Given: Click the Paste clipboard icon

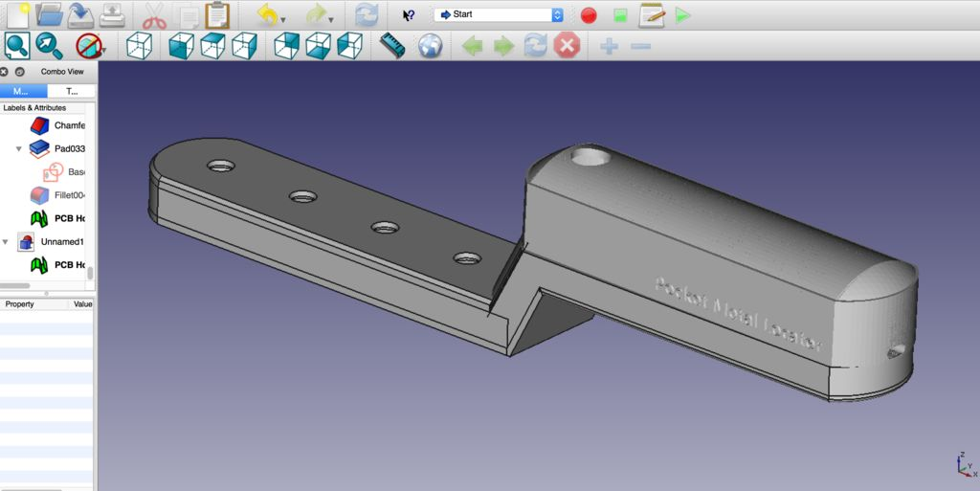Looking at the screenshot, I should pyautogui.click(x=217, y=15).
